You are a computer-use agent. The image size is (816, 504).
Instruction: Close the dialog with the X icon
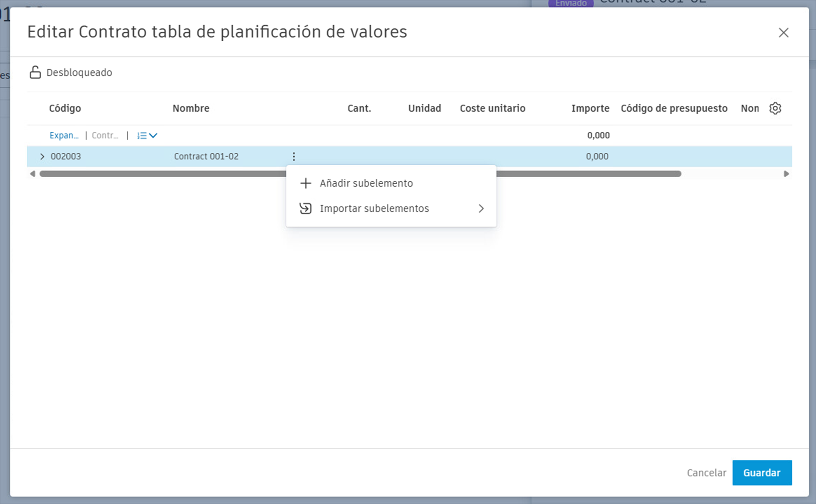click(x=784, y=32)
